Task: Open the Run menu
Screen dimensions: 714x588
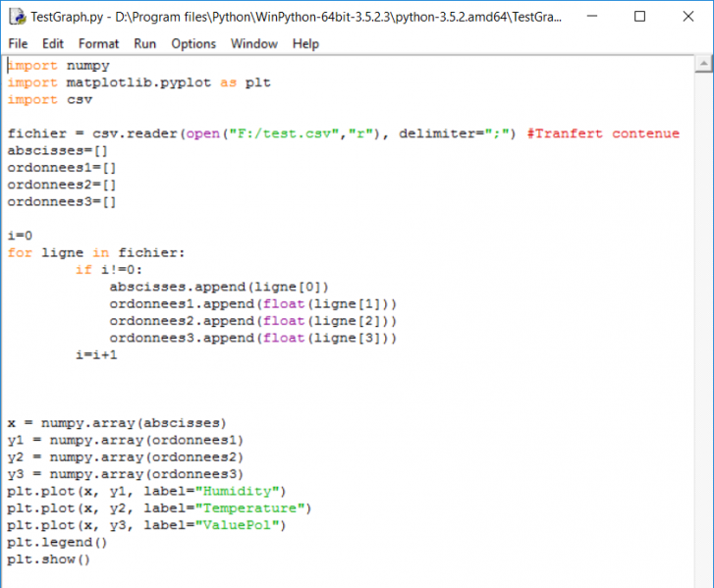Action: (144, 43)
